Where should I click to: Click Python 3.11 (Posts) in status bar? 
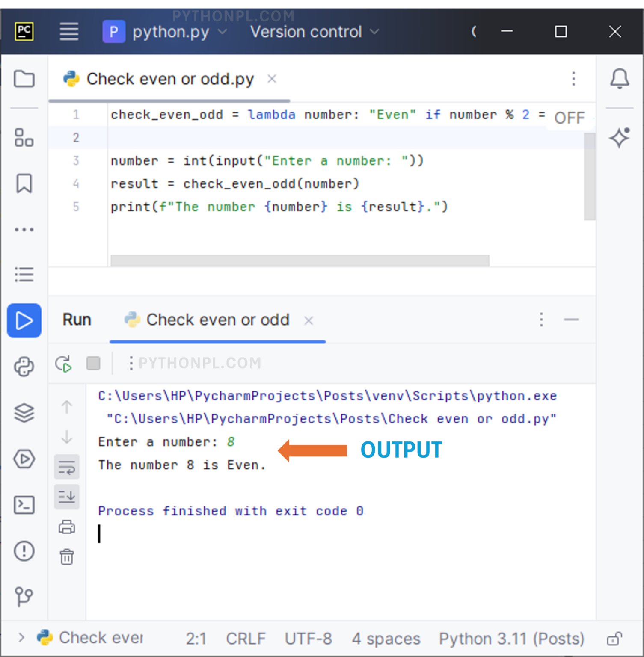pyautogui.click(x=511, y=638)
